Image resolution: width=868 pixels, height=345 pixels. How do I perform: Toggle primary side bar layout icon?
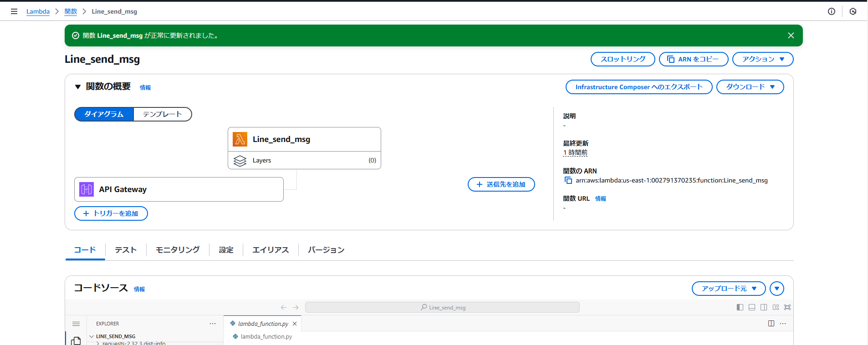tap(740, 307)
